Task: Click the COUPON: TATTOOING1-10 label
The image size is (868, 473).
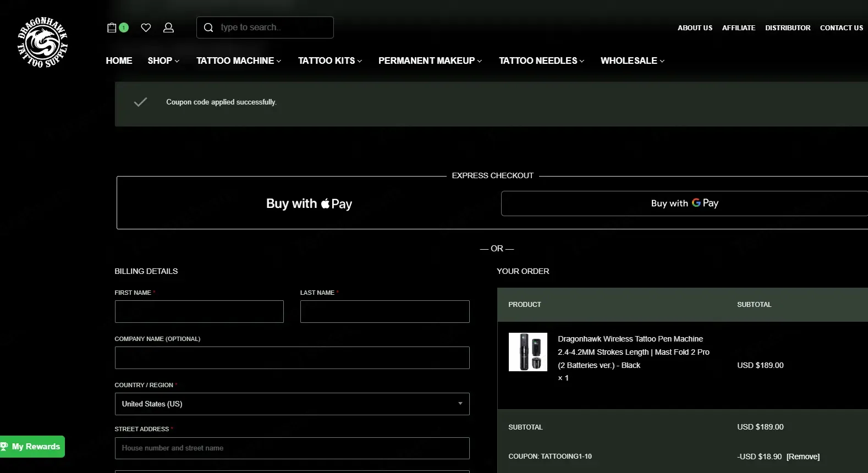Action: click(550, 457)
